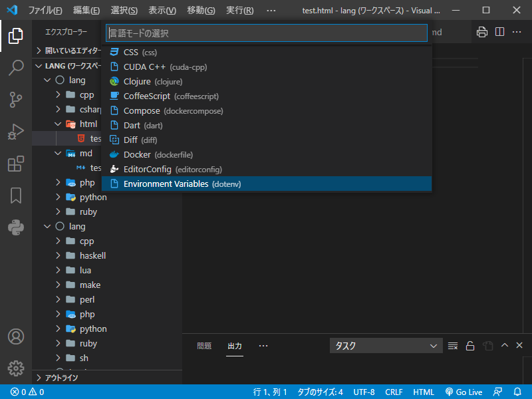Open the Run and Debug view
Image resolution: width=532 pixels, height=399 pixels.
pos(15,132)
